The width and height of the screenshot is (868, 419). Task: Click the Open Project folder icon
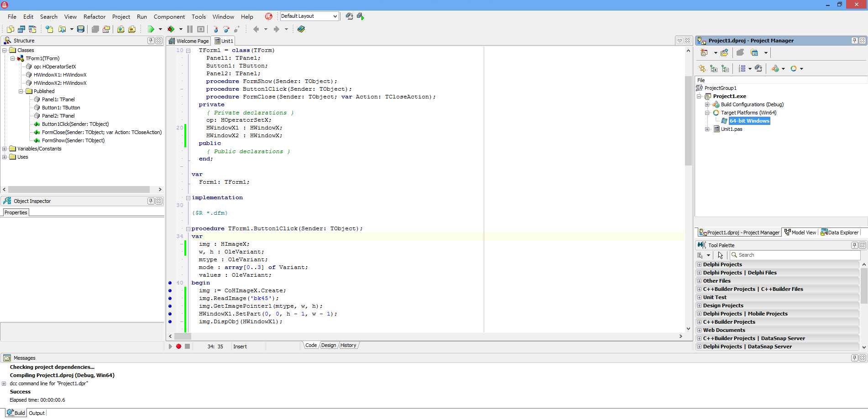106,29
